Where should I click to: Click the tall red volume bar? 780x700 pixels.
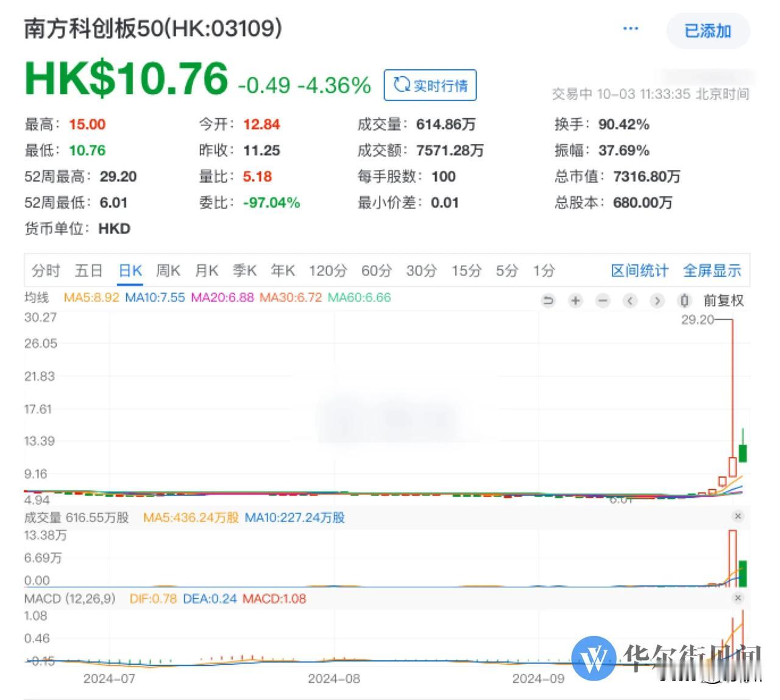click(x=732, y=558)
